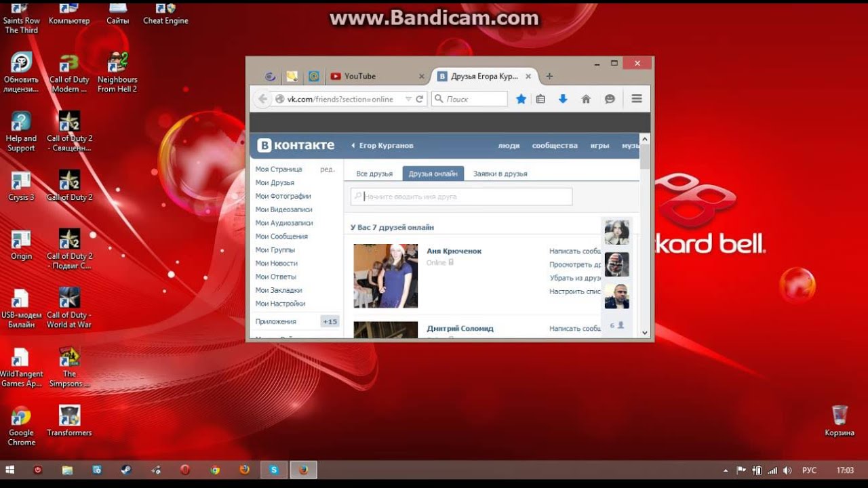
Task: Open the URL bar history dropdown arrow
Action: coord(408,99)
